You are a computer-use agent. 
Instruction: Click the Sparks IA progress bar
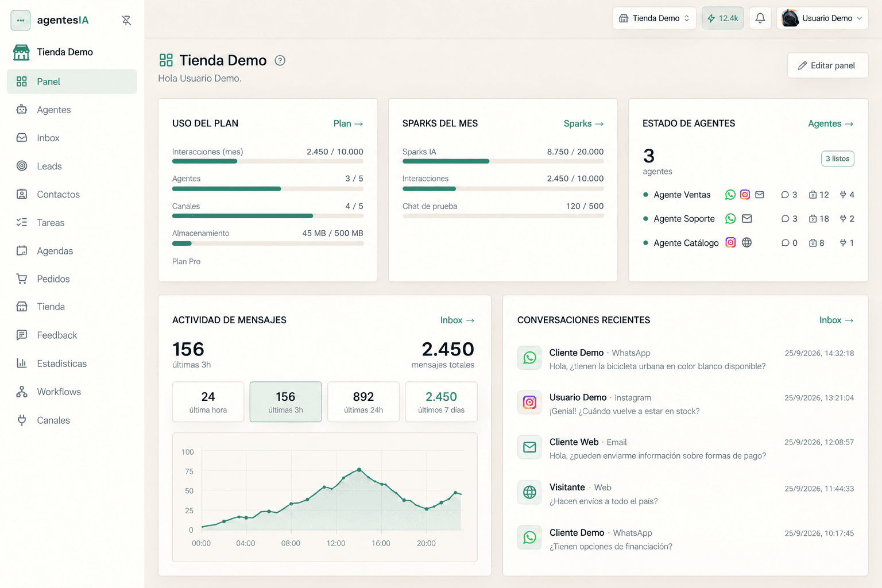[x=503, y=161]
